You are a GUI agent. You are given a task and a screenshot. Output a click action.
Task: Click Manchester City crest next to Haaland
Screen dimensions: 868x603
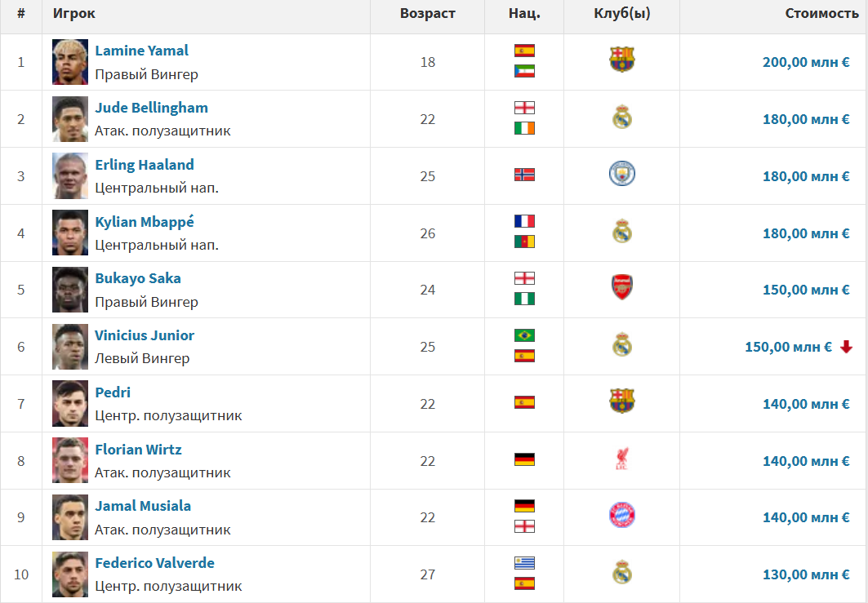coord(621,174)
